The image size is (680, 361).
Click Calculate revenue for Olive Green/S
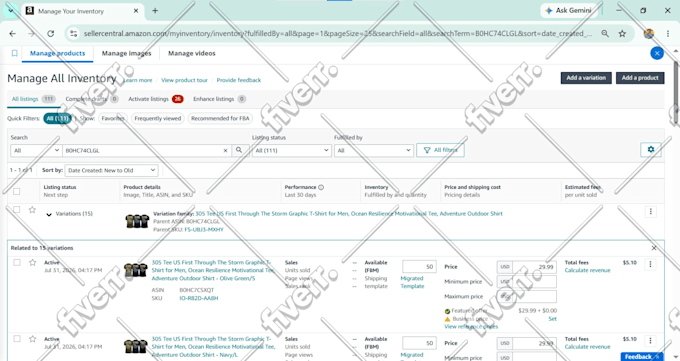pyautogui.click(x=587, y=270)
